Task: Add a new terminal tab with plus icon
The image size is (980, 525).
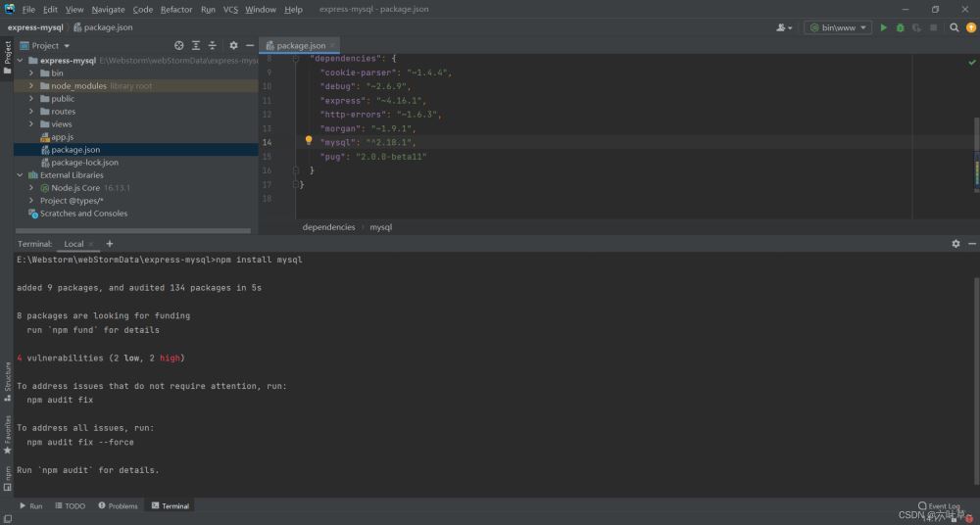Action: (110, 244)
